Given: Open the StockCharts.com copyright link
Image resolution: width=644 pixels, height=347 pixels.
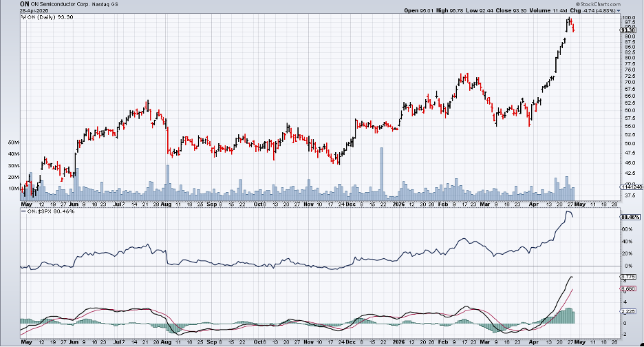Looking at the screenshot, I should [x=599, y=4].
